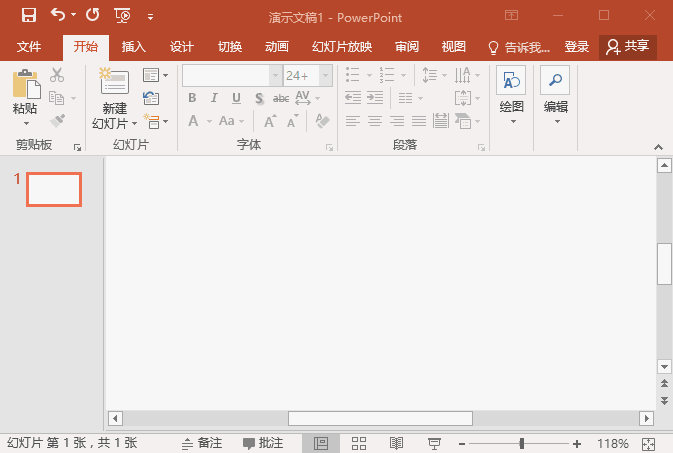Save the presentation using the floppy disk icon
This screenshot has height=453, width=673.
pyautogui.click(x=29, y=16)
